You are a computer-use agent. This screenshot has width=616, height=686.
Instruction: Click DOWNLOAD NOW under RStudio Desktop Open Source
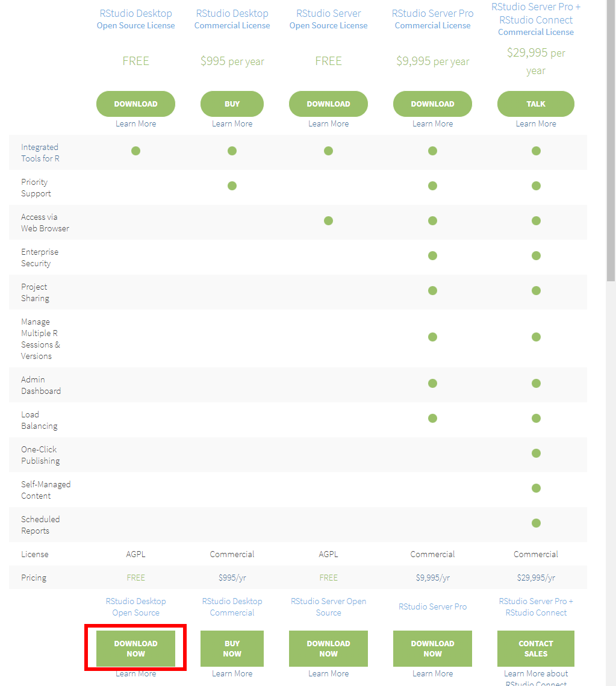point(135,649)
